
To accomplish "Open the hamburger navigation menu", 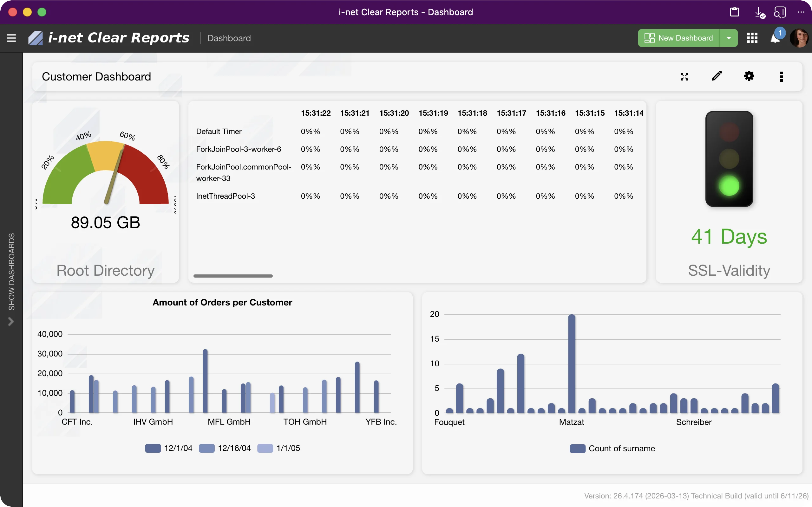I will click(11, 38).
